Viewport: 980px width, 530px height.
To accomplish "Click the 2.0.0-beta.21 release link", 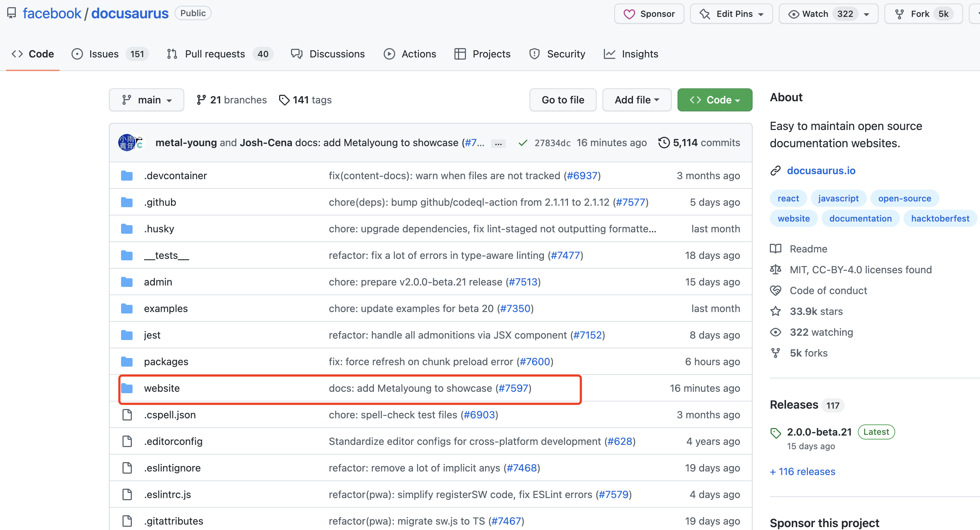I will point(819,432).
